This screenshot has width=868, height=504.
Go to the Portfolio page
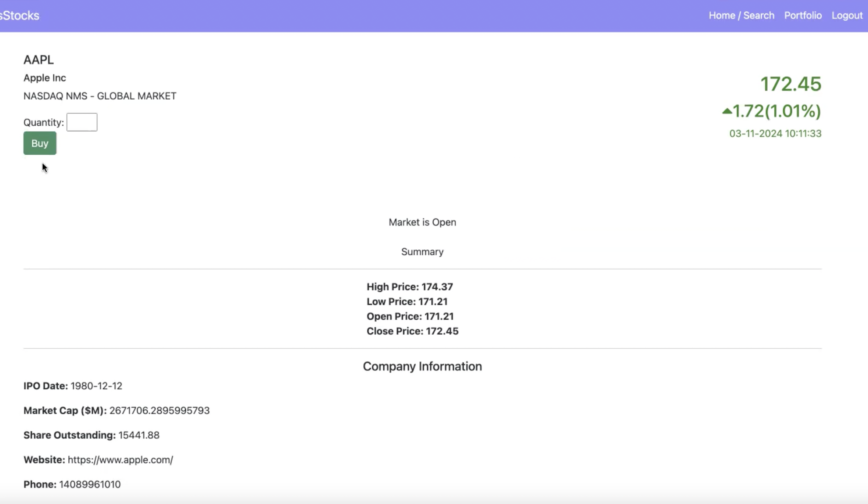coord(803,15)
